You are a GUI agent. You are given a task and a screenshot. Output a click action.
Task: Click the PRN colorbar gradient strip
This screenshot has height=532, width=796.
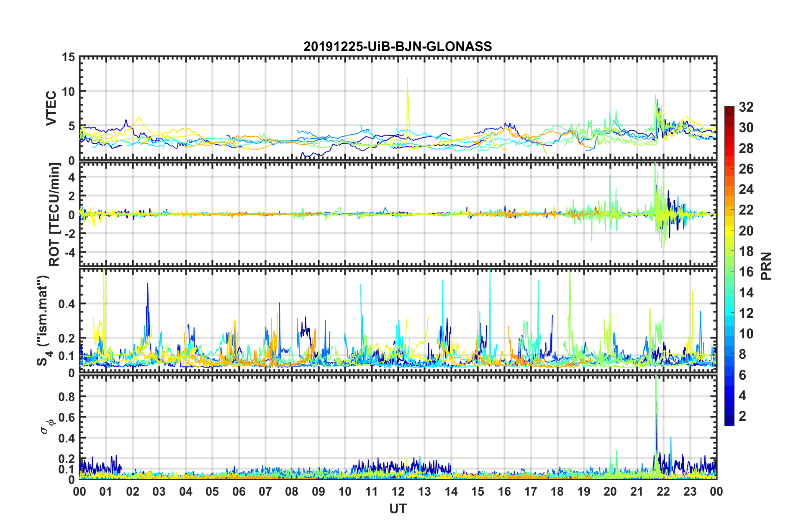pyautogui.click(x=729, y=266)
